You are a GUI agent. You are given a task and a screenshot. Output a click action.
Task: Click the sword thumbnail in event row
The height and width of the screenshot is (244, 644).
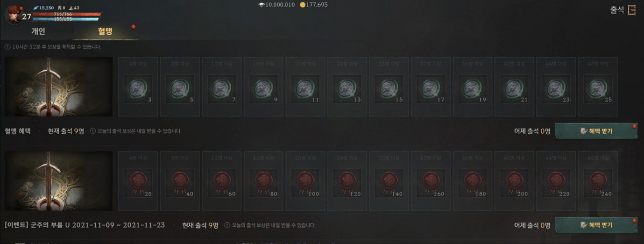[x=59, y=181]
